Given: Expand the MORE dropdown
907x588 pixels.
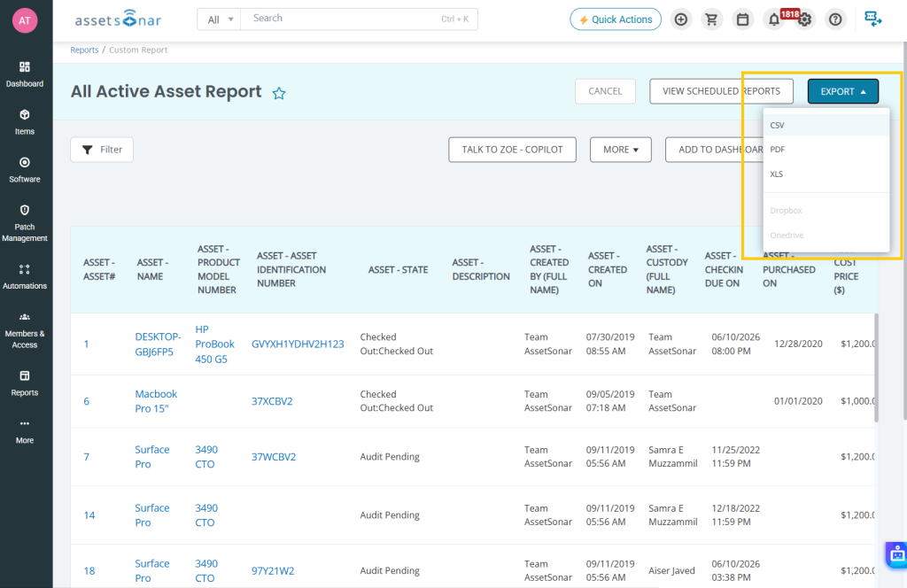Looking at the screenshot, I should pos(621,150).
